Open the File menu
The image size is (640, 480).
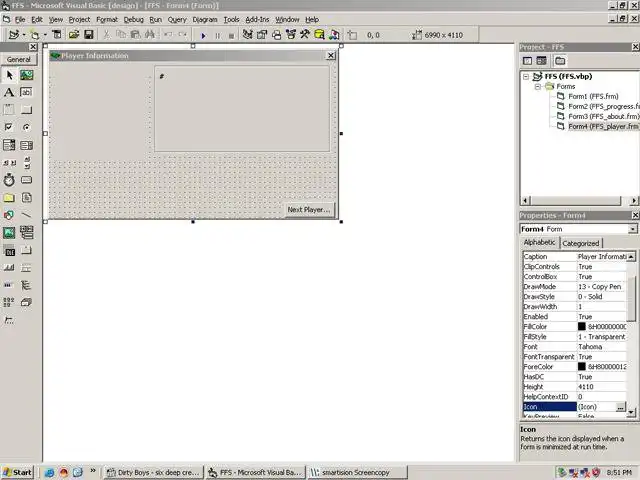tap(20, 19)
